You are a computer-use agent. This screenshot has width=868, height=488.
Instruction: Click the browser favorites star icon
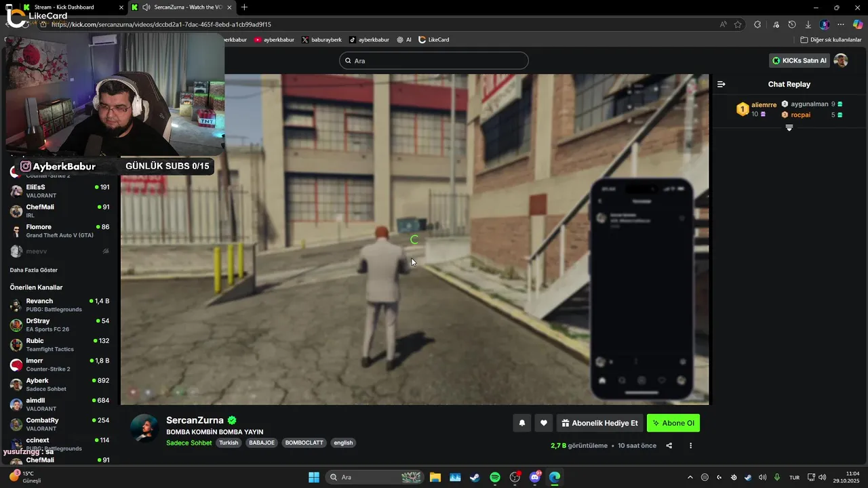738,24
